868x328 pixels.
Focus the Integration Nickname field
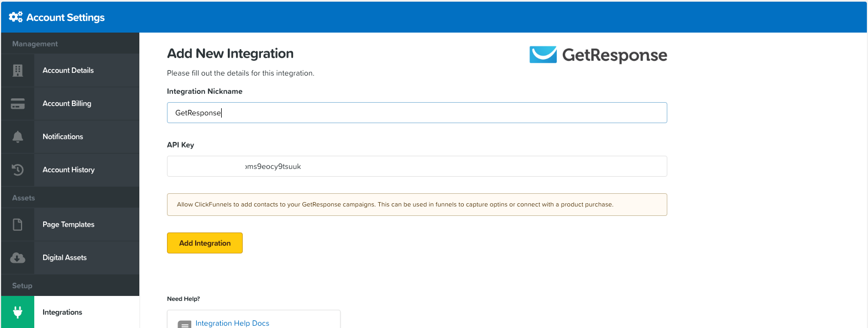417,113
